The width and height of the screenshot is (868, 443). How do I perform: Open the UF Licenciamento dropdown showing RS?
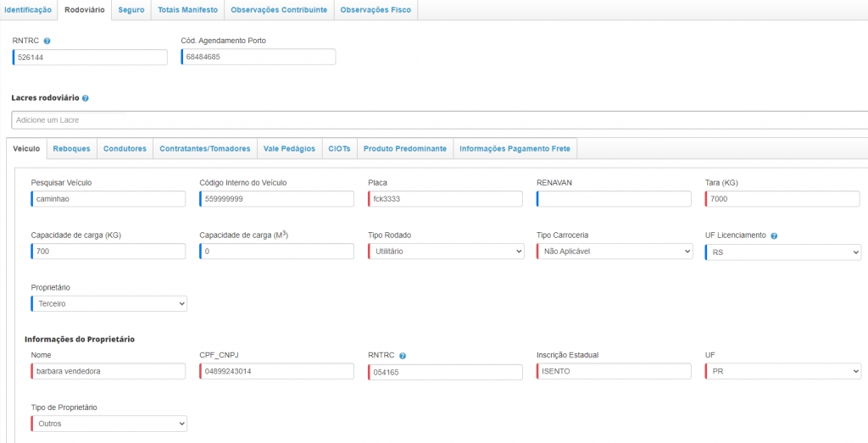click(x=782, y=252)
